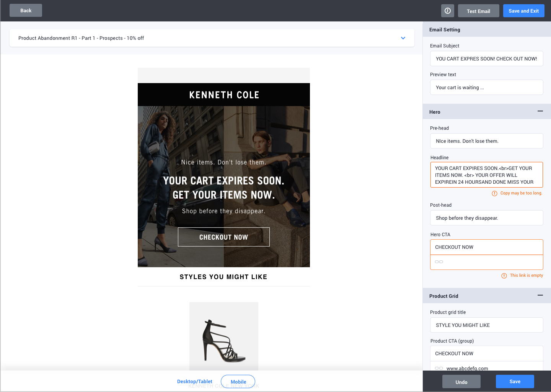Click the high-heel sandal product thumbnail
Screen dimensions: 551x392
(x=224, y=336)
